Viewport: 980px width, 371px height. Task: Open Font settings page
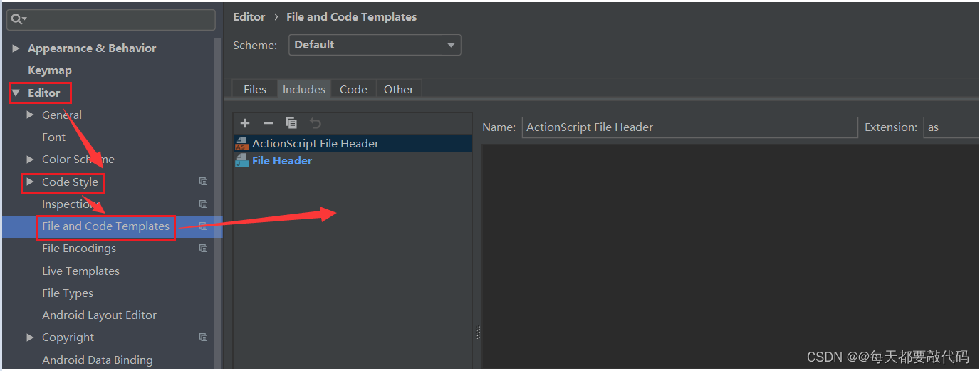click(53, 137)
